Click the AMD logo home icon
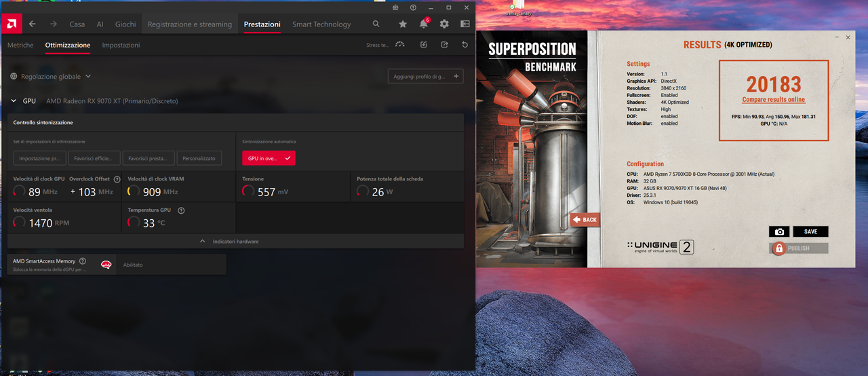Image resolution: width=868 pixels, height=376 pixels. coord(10,24)
